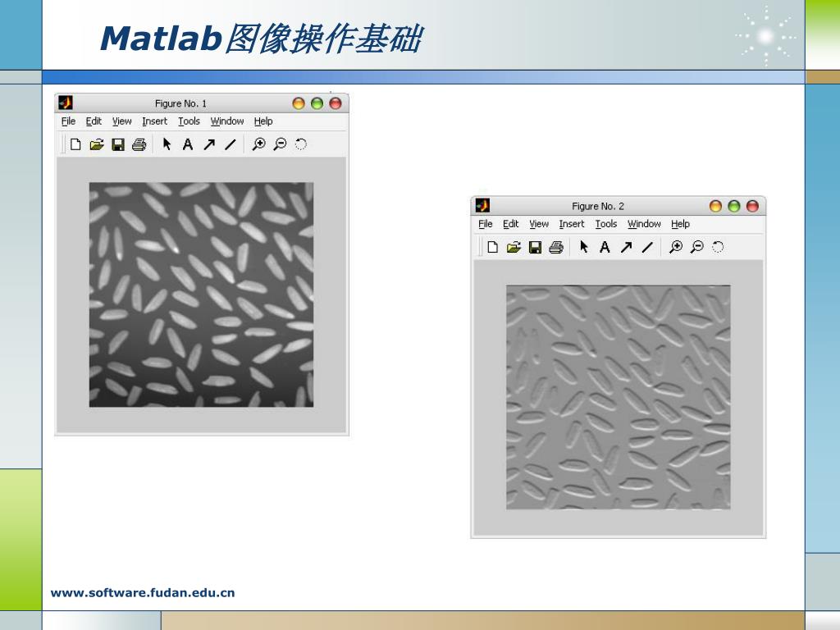Open Tools menu in Figure No. 2
Image resolution: width=840 pixels, height=630 pixels.
coord(606,224)
